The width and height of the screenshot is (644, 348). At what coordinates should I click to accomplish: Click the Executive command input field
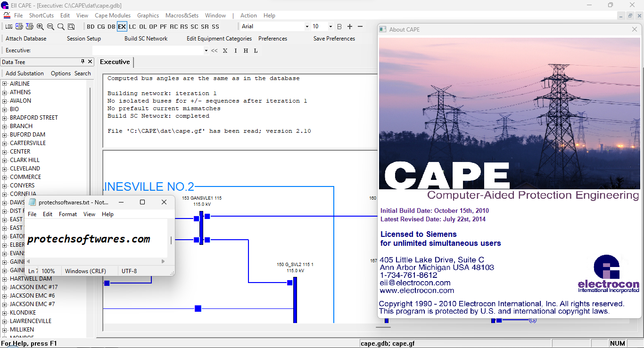(148, 50)
